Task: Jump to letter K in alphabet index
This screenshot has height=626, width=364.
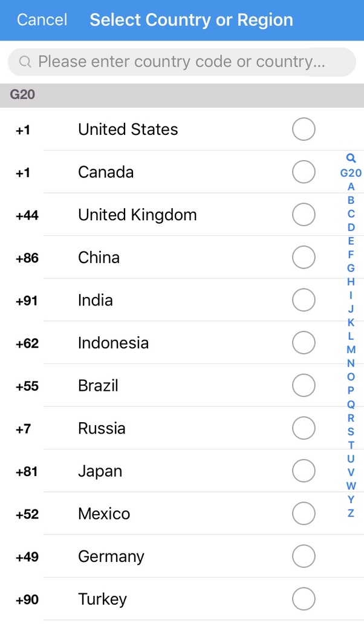Action: coord(351,322)
